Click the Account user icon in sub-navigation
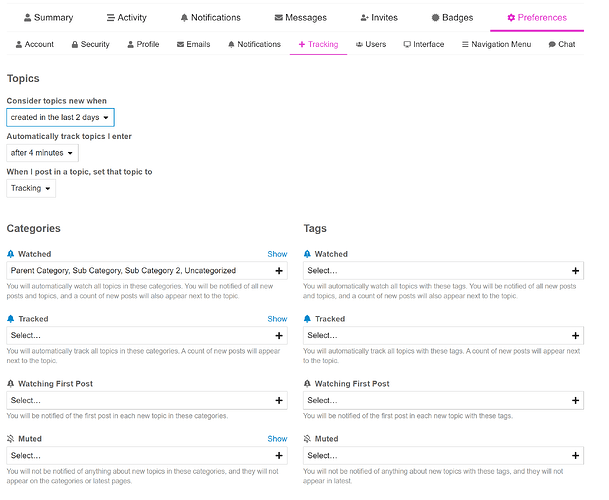Screen dimensions: 609x500 [x=19, y=45]
